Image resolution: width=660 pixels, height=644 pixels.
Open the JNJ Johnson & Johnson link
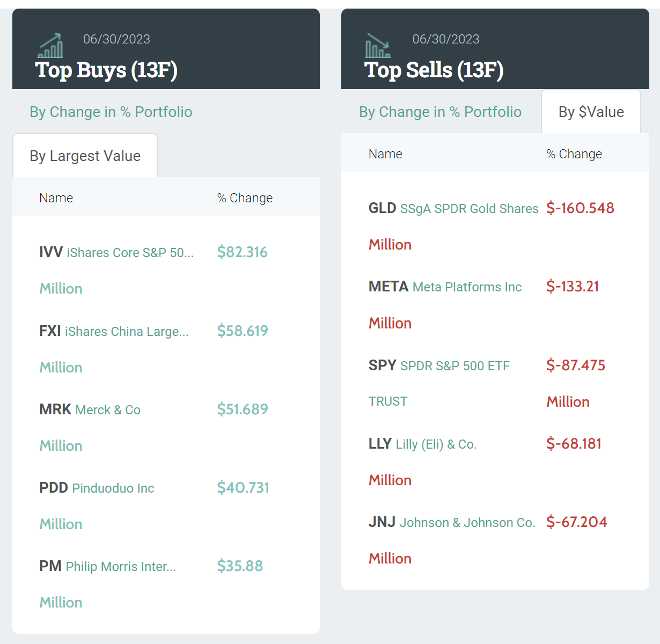(x=452, y=522)
